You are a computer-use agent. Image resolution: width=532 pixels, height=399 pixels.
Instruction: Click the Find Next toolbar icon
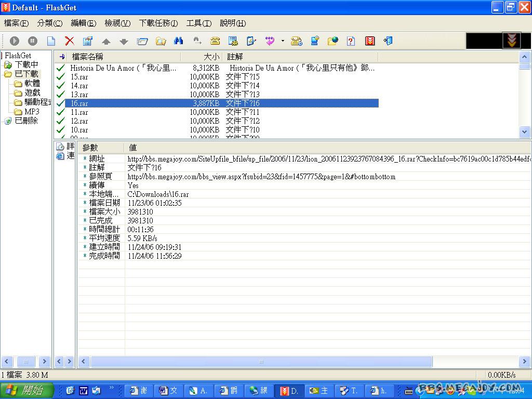point(197,41)
